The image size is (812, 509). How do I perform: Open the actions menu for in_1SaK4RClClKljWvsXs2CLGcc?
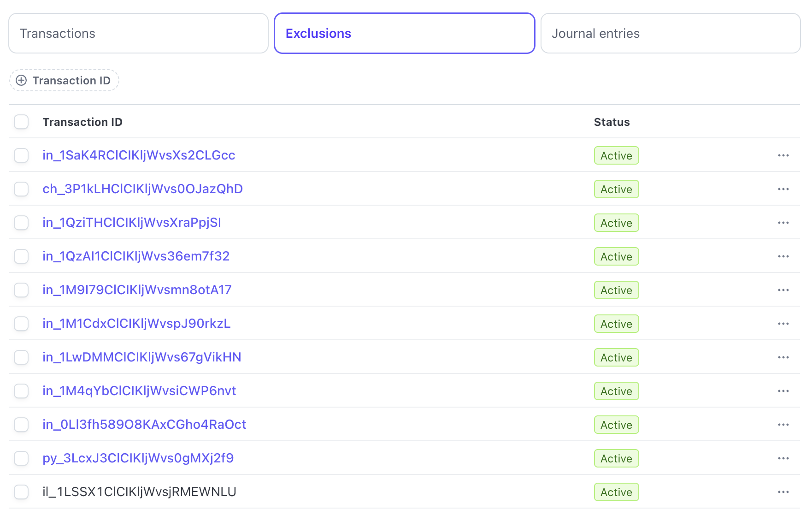coord(783,155)
